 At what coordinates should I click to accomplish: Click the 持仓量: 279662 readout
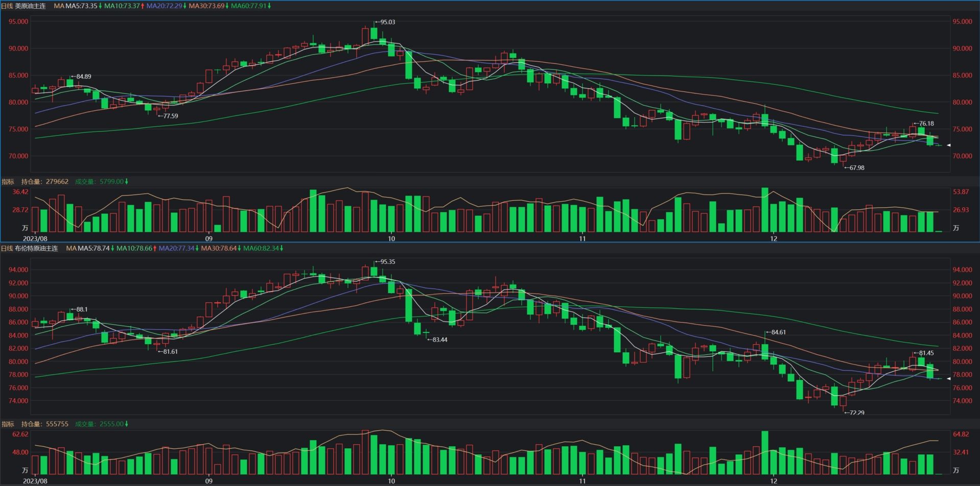pyautogui.click(x=45, y=182)
